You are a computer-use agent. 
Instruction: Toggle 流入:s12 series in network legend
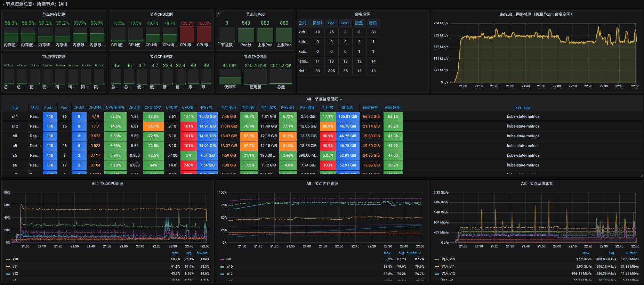pyautogui.click(x=448, y=274)
